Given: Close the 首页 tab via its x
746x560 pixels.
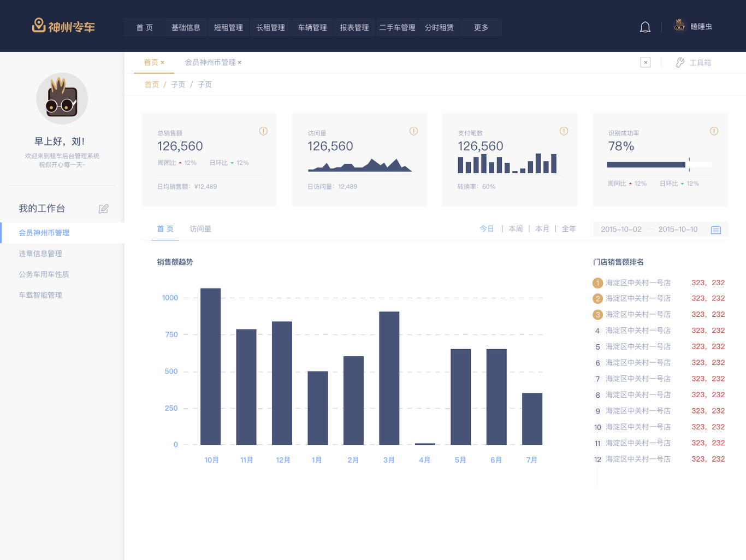Looking at the screenshot, I should (162, 63).
